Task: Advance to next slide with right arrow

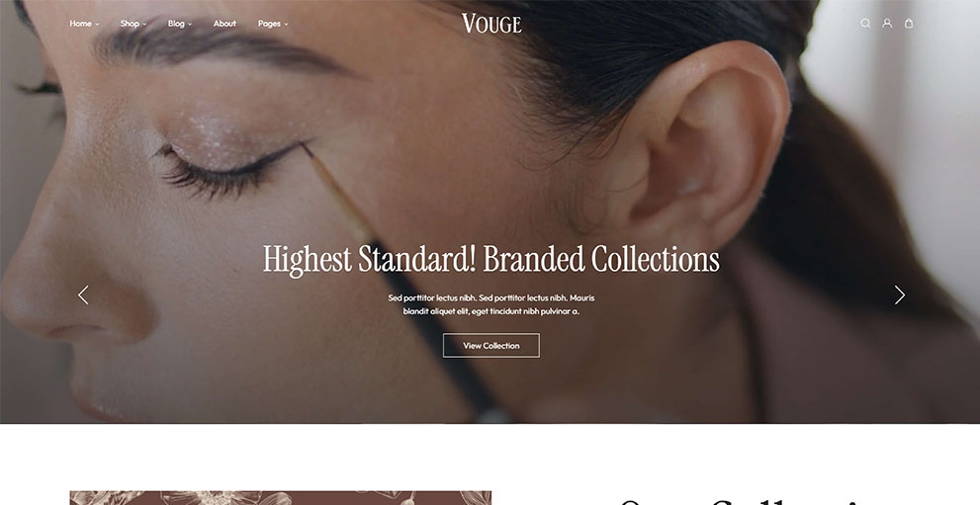Action: click(899, 295)
